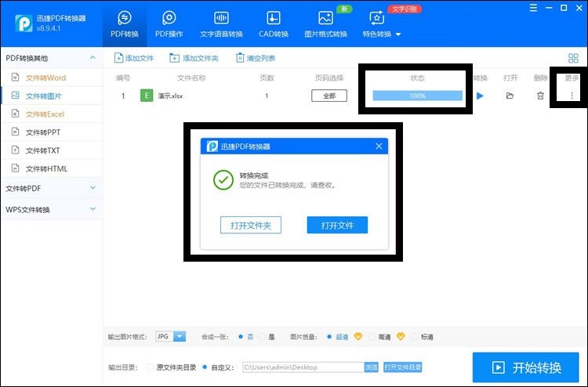The image size is (588, 387).
Task: Click 浏览 to browse folder
Action: [372, 367]
